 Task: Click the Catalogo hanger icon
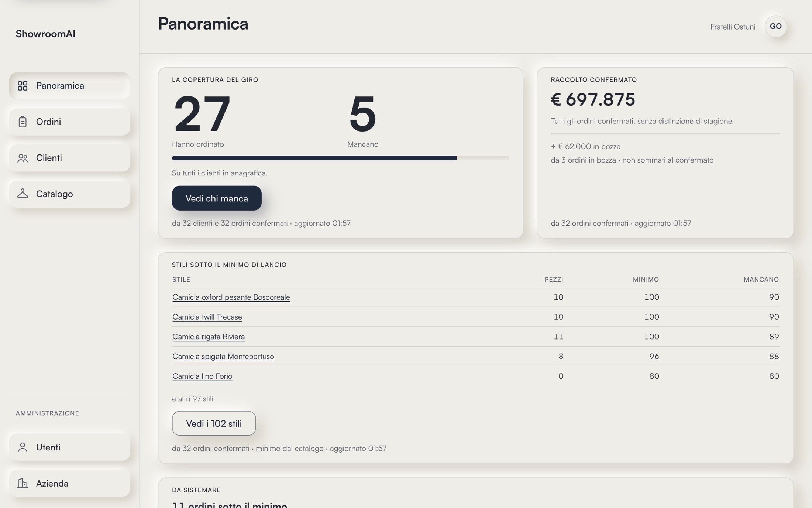(23, 194)
